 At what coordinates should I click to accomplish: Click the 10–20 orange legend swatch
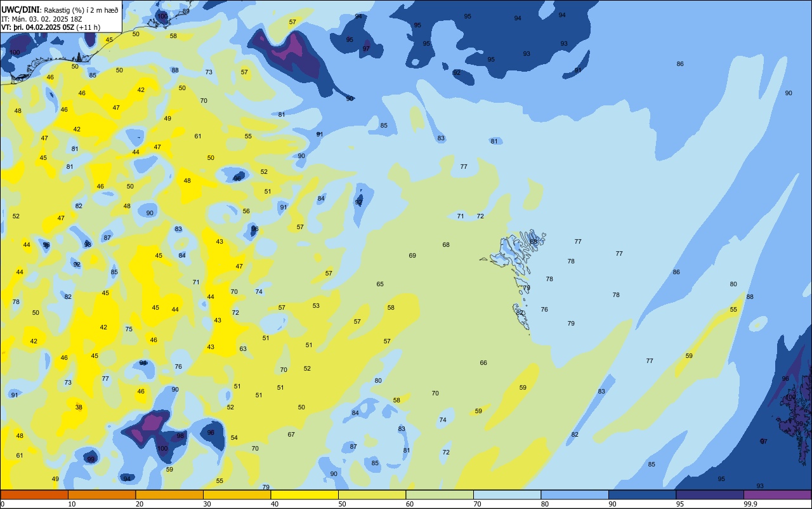101,494
